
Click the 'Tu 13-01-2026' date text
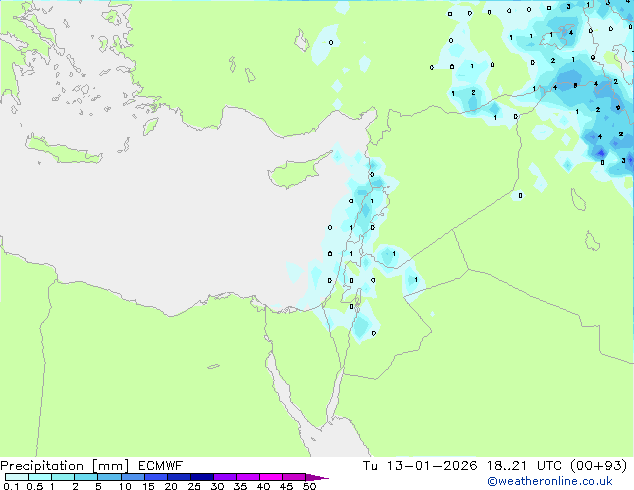pyautogui.click(x=420, y=466)
